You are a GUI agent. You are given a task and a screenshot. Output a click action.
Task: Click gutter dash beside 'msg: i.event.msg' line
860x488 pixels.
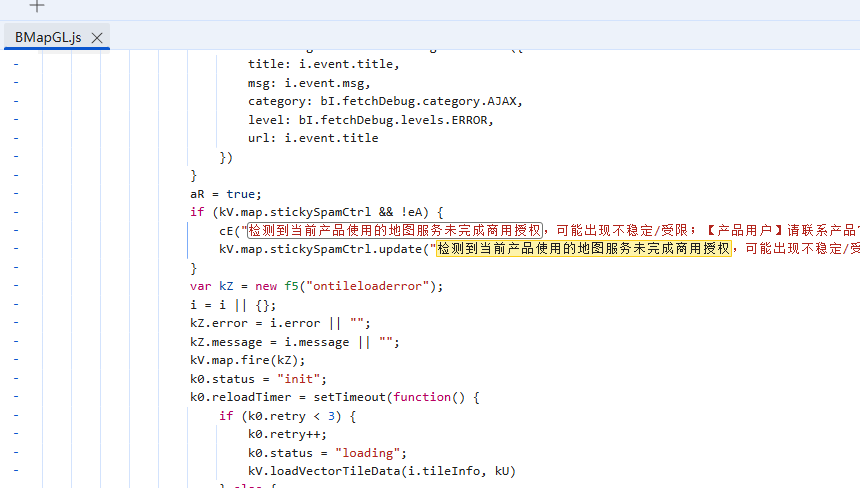point(15,82)
